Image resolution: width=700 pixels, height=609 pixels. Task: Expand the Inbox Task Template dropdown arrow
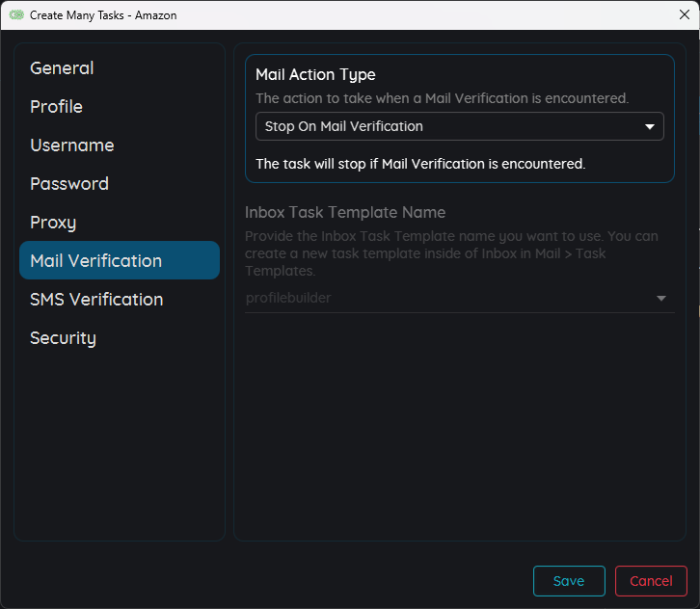[x=661, y=299]
